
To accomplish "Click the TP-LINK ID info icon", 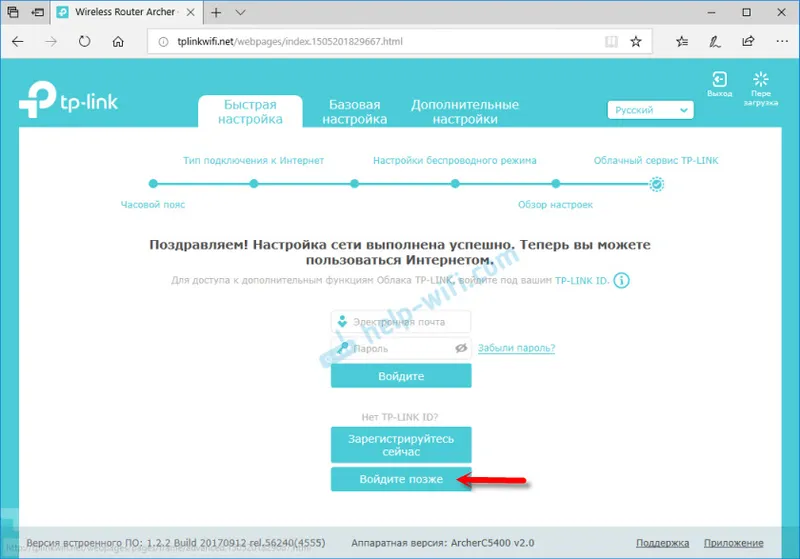I will pos(621,280).
